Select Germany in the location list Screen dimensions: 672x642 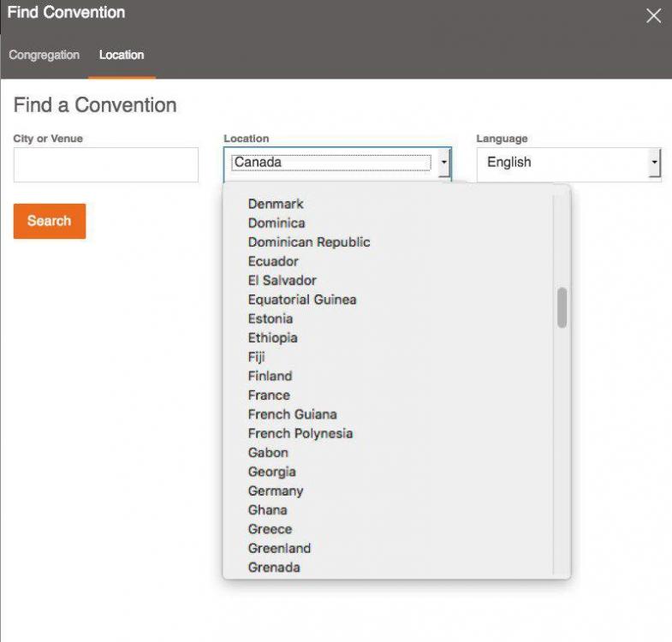(276, 491)
